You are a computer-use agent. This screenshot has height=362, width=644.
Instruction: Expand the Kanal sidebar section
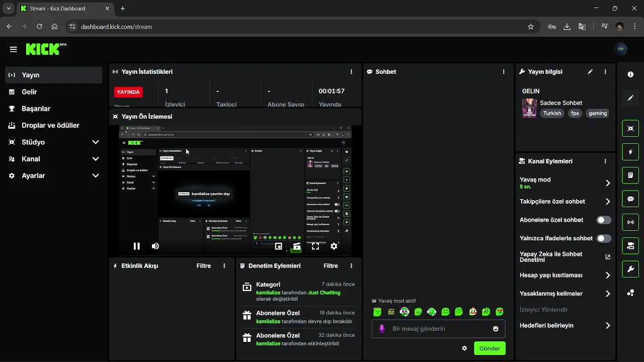tap(96, 159)
